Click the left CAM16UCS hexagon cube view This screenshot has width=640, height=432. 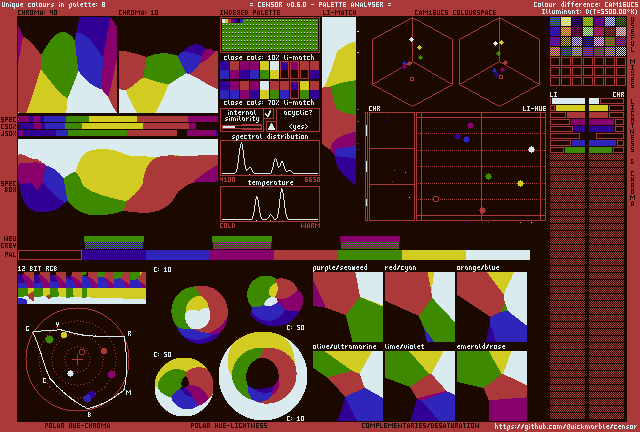(x=412, y=61)
